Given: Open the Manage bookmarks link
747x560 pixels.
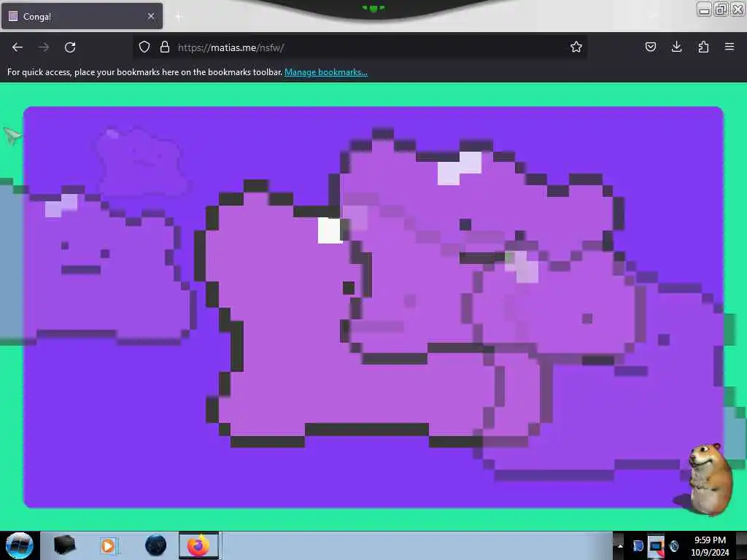Looking at the screenshot, I should (x=326, y=72).
